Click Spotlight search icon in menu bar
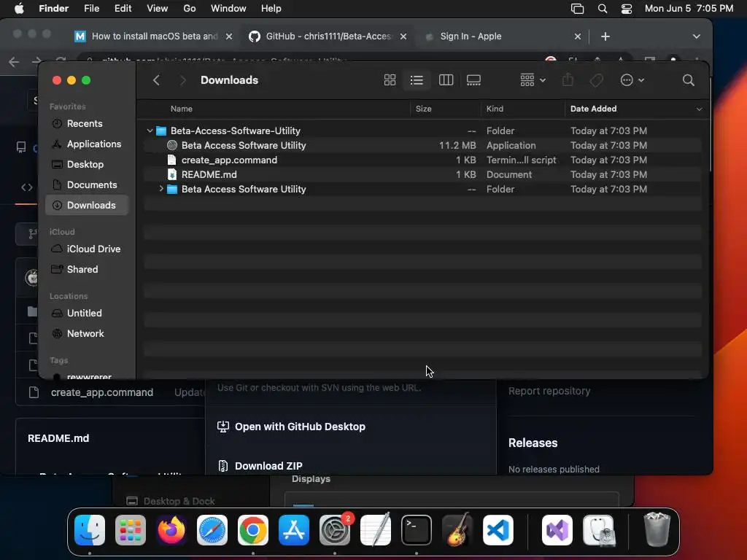 point(602,9)
